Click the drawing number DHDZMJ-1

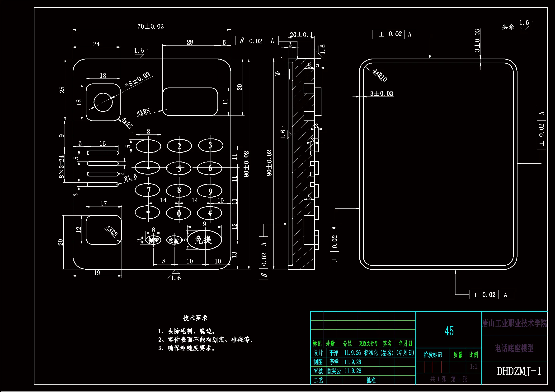click(519, 371)
